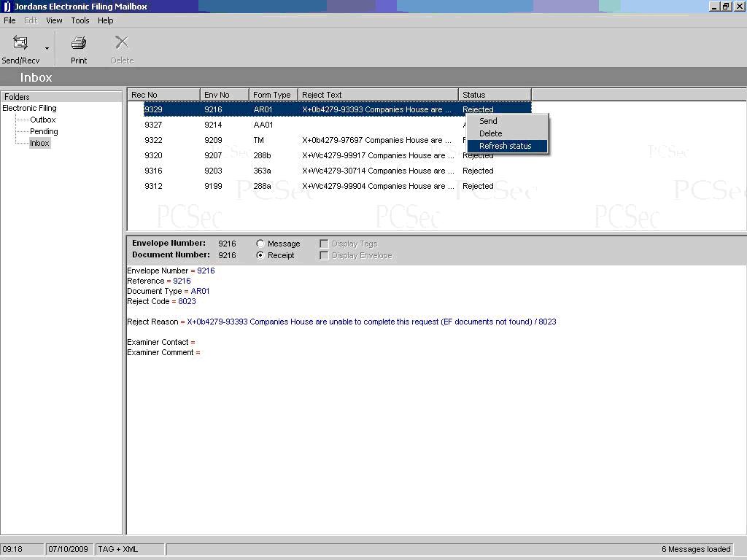Open the File menu

9,20
